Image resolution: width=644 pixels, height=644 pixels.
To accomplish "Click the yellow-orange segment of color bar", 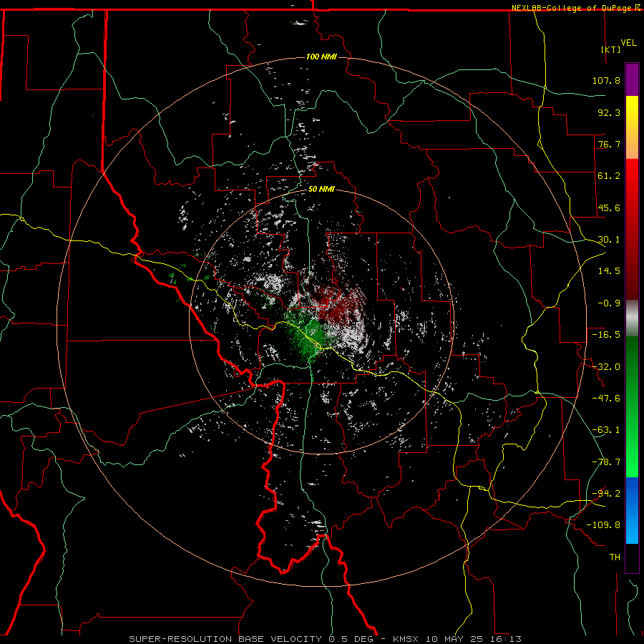I will point(632,127).
